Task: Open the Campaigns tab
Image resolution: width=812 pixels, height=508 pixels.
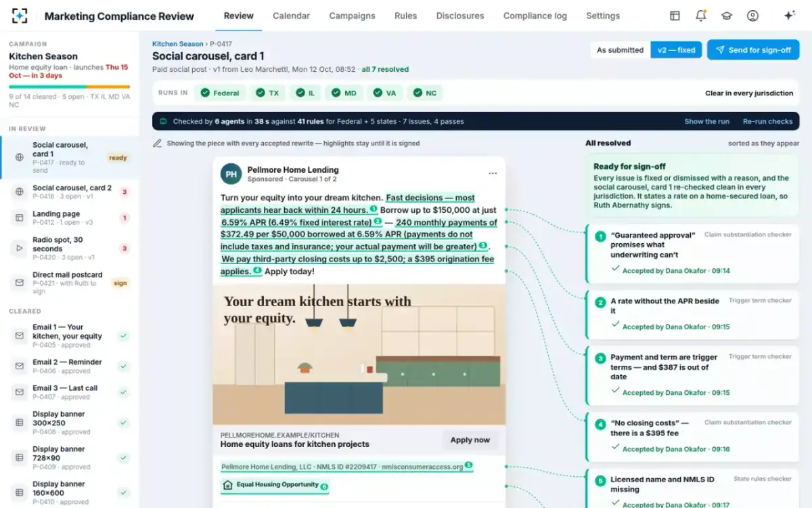Action: (352, 16)
